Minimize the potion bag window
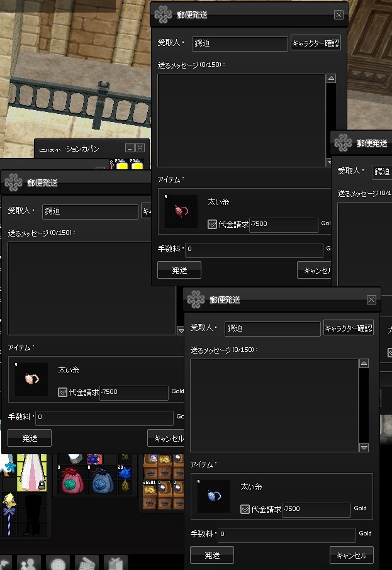 130,148
